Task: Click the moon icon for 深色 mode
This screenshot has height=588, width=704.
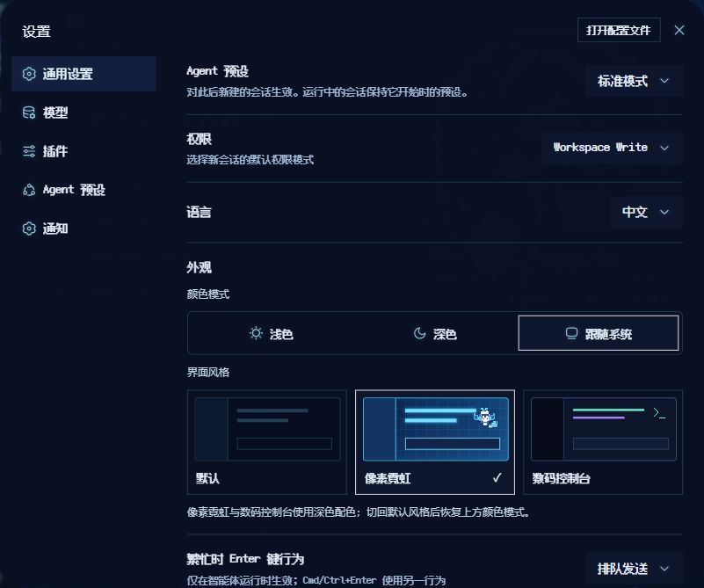Action: pyautogui.click(x=419, y=333)
